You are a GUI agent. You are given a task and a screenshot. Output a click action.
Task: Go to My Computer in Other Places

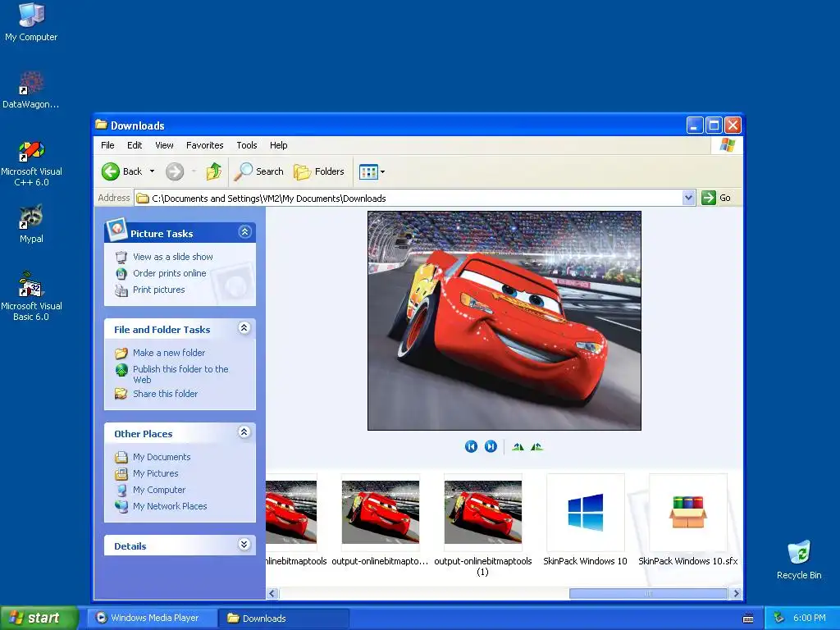click(x=159, y=490)
